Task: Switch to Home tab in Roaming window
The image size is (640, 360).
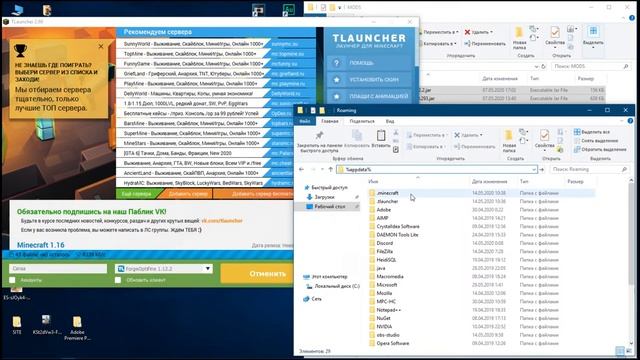Action: coord(329,121)
